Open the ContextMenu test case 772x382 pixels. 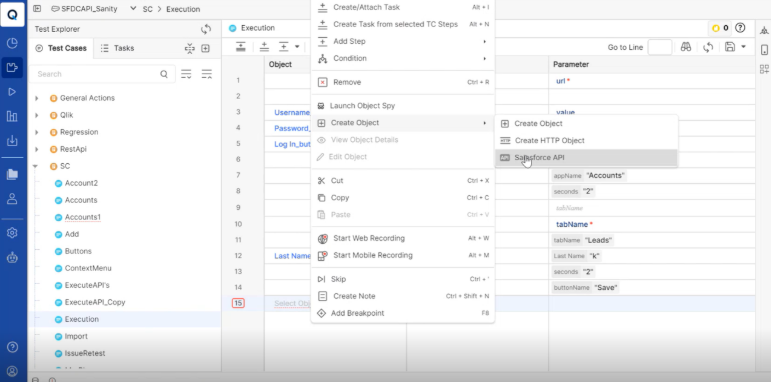(88, 268)
